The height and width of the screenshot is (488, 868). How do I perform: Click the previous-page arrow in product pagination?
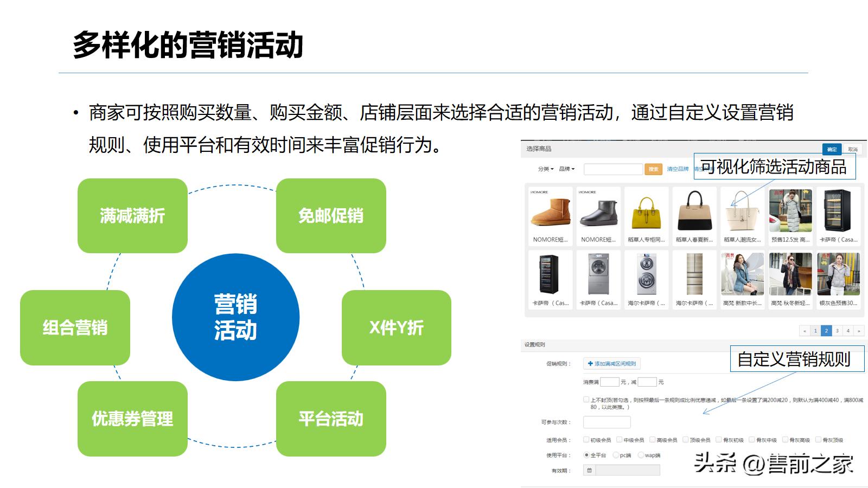pos(806,330)
